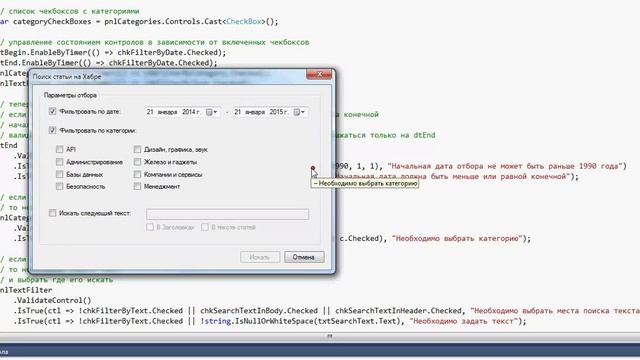This screenshot has height=360, width=640.
Task: Click the .ValidateControl() line under nlTextFilter
Action: click(x=53, y=300)
